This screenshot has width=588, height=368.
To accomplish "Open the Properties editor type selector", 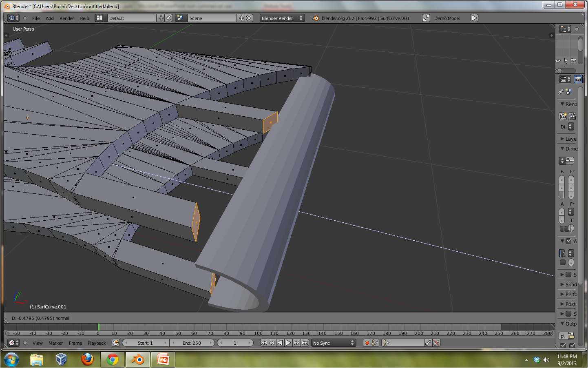I will coord(565,79).
